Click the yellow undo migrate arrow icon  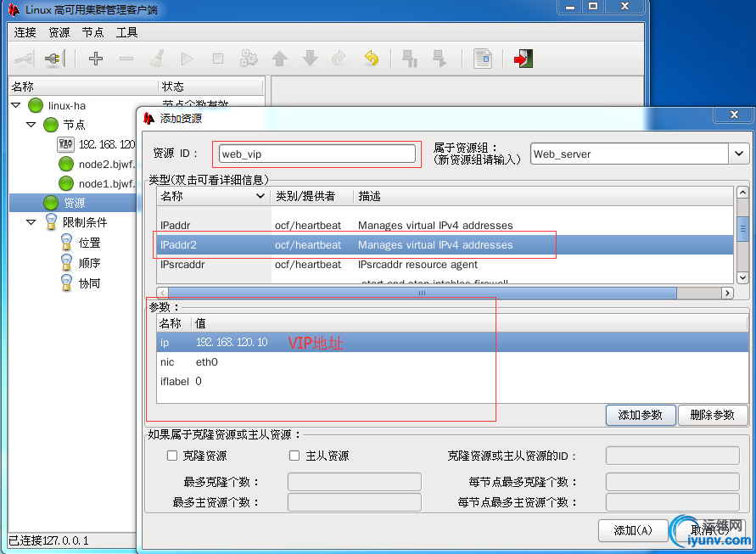click(372, 59)
